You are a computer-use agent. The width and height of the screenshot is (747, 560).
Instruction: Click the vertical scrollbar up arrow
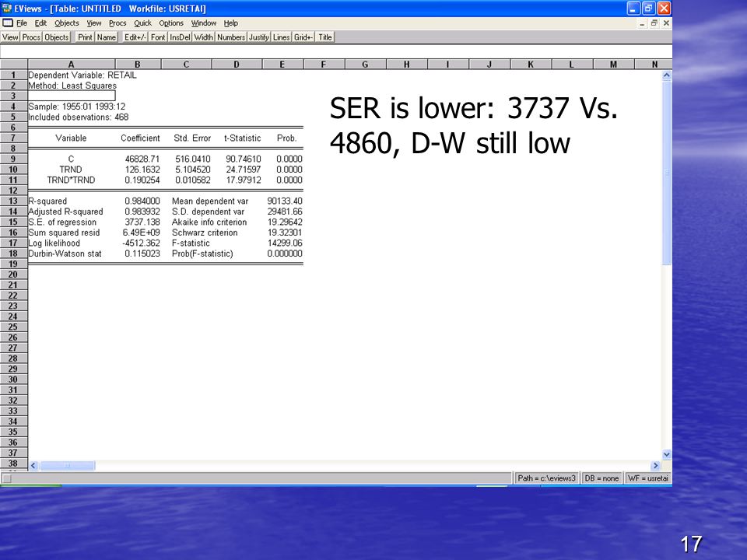(x=667, y=75)
